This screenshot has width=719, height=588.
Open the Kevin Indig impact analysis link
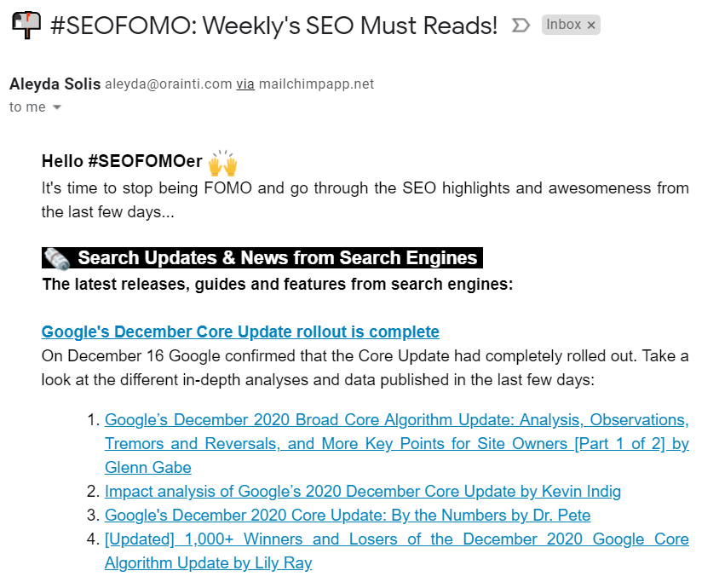pos(363,491)
